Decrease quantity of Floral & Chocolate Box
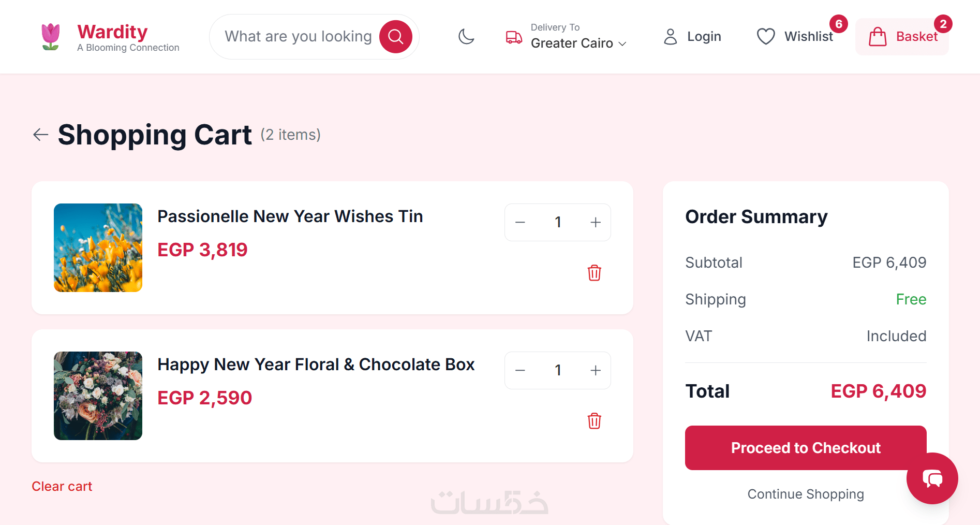Viewport: 980px width, 525px height. [521, 371]
